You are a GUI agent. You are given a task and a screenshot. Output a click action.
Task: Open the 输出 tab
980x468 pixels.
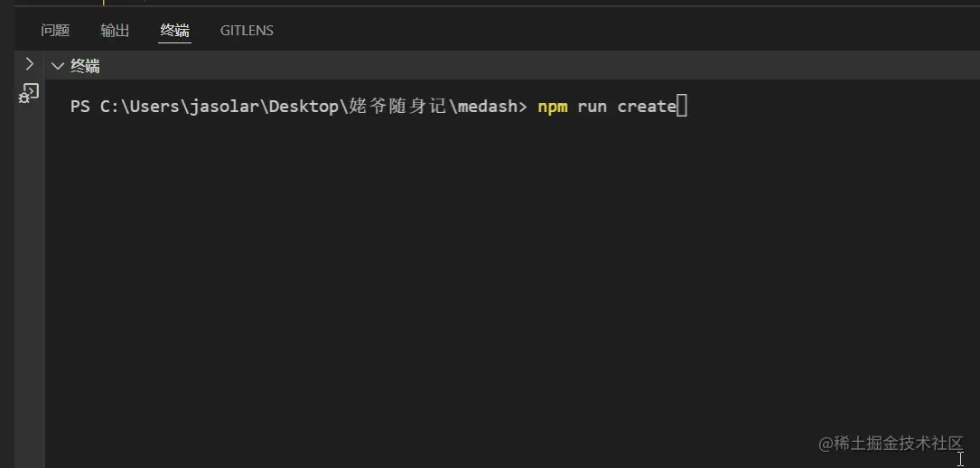[115, 31]
